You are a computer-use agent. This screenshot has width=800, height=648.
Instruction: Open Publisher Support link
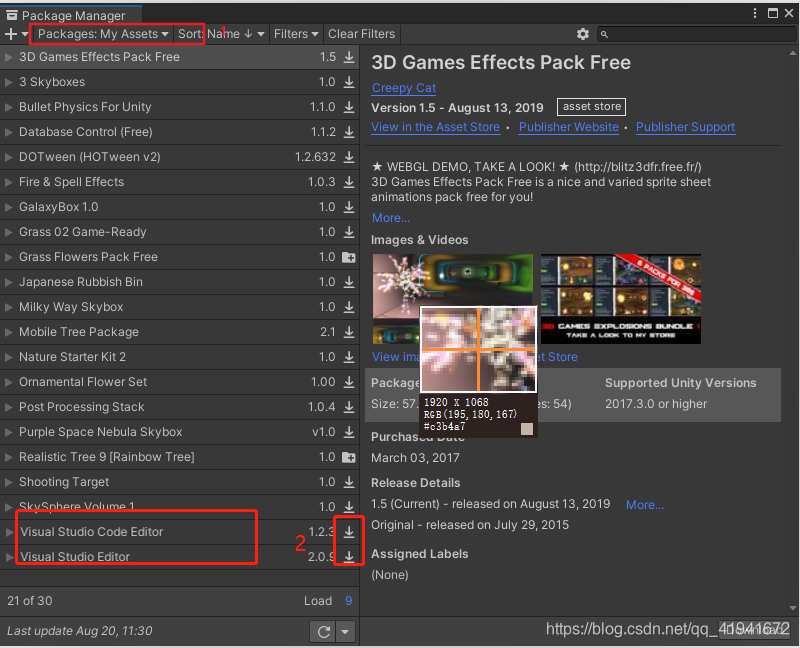685,127
